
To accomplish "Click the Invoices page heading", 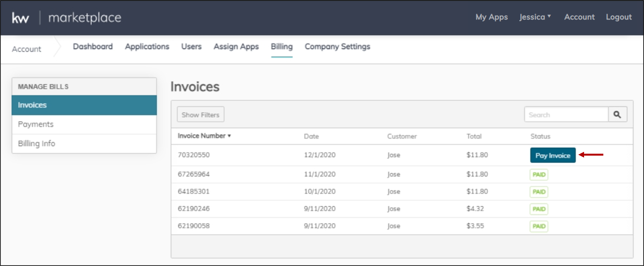I will coord(195,87).
